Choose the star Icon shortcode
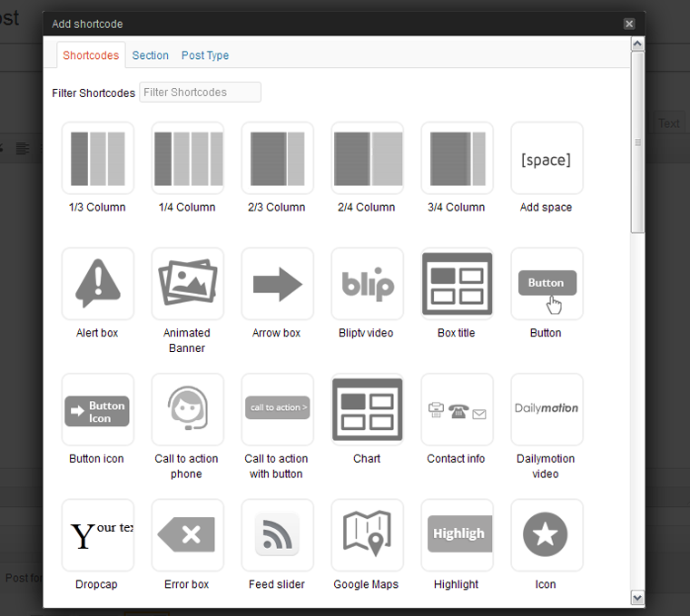The height and width of the screenshot is (616, 690). tap(547, 535)
